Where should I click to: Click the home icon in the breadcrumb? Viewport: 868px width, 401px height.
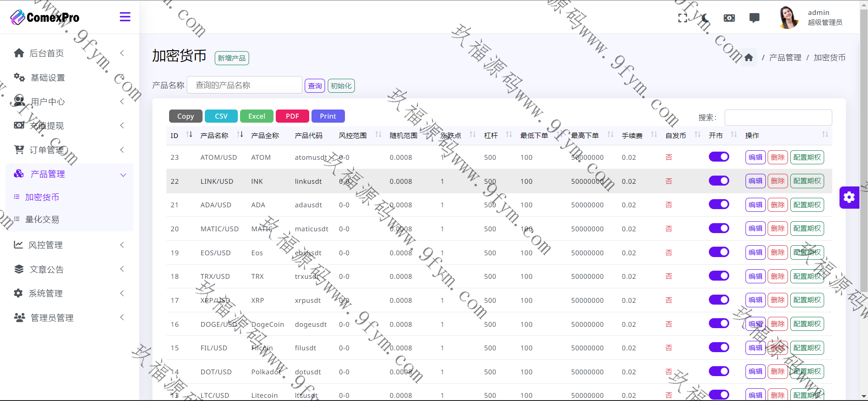tap(749, 57)
